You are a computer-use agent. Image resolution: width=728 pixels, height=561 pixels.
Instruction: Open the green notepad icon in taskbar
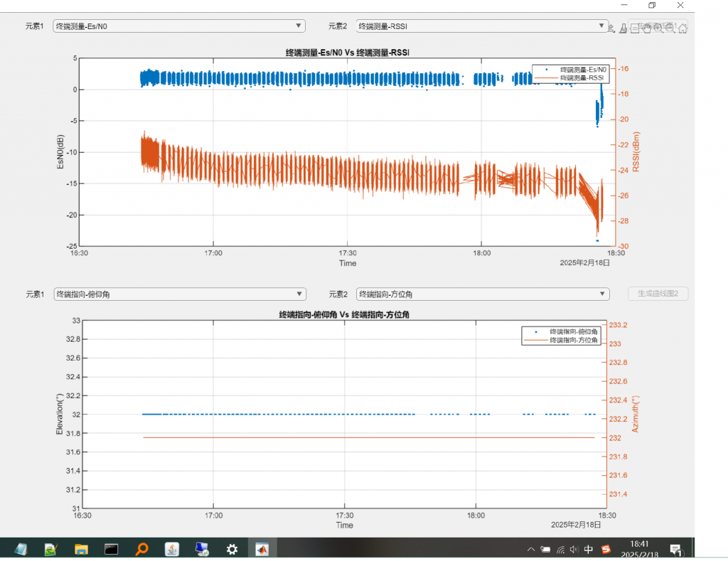click(50, 550)
